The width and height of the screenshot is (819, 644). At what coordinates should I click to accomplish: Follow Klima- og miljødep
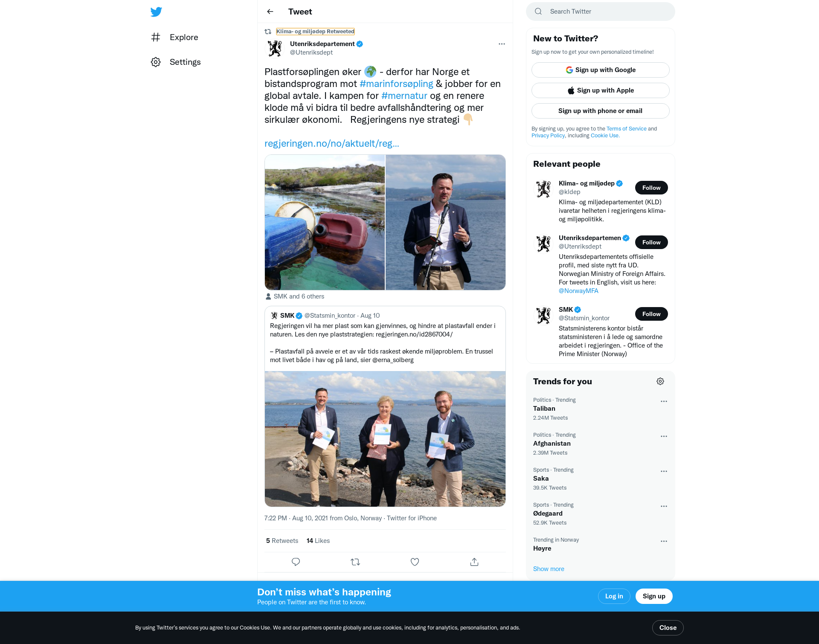[651, 188]
